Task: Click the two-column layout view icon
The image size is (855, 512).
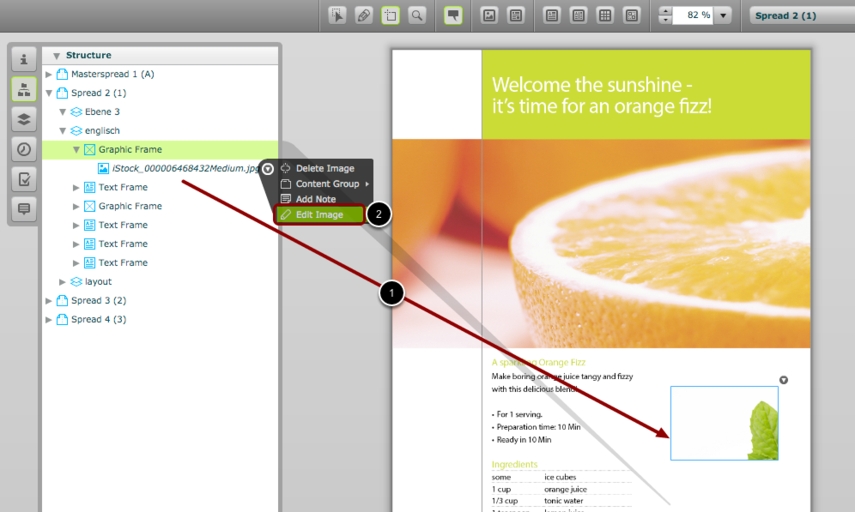Action: point(579,15)
